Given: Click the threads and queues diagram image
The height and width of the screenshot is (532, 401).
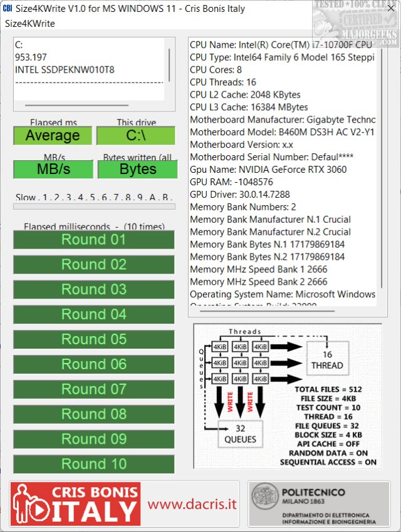Looking at the screenshot, I should point(287,396).
